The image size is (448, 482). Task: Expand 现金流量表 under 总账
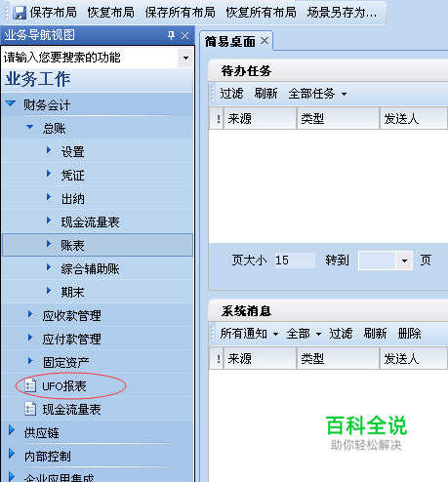tap(49, 221)
